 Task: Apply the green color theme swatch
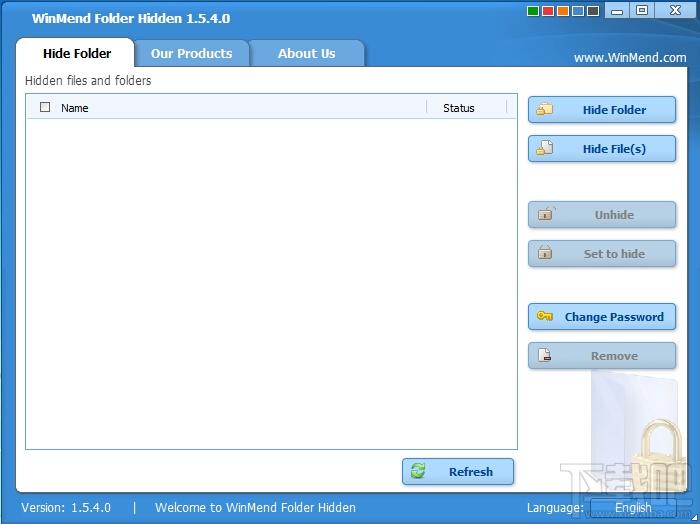(x=533, y=11)
